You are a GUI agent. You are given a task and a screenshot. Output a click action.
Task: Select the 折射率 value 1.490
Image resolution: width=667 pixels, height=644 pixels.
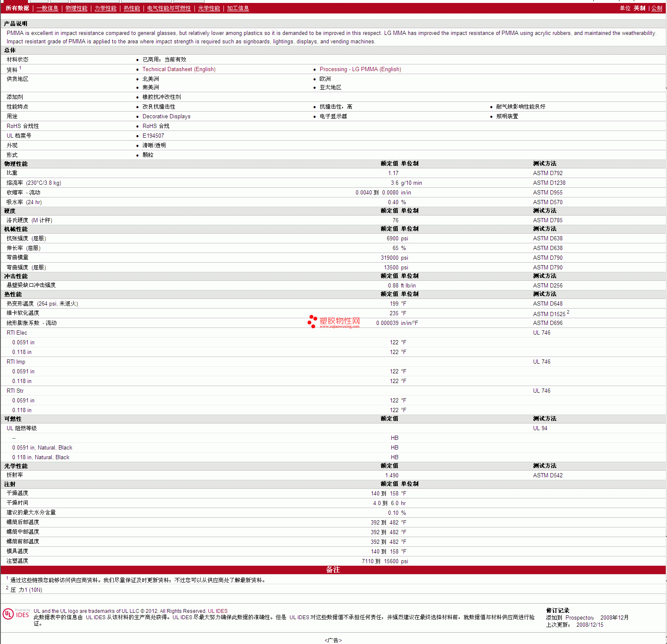pos(392,476)
